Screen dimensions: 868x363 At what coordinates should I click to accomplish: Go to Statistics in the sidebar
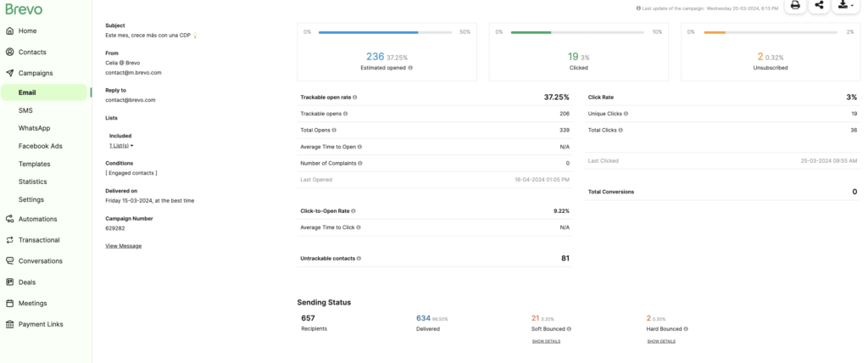tap(32, 181)
